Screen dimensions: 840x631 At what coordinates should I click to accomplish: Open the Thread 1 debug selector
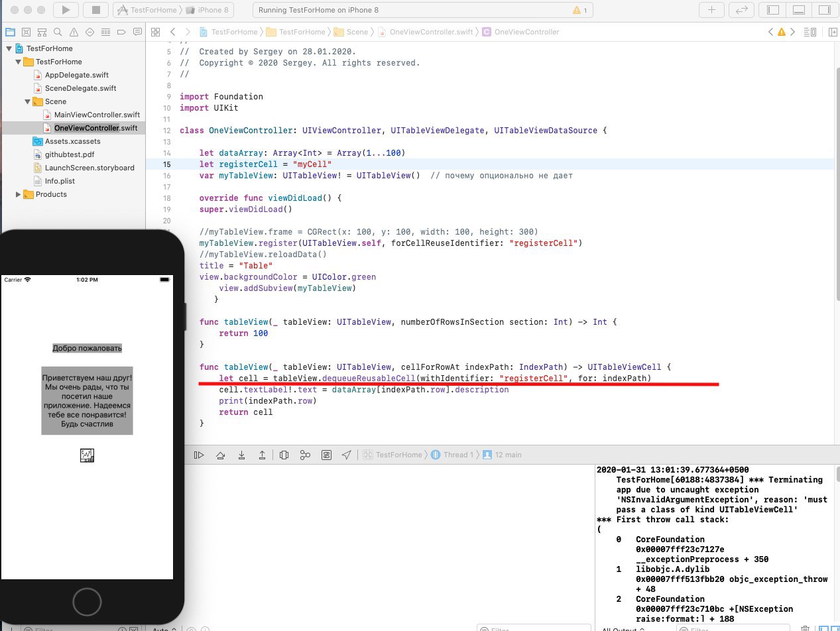click(x=453, y=455)
